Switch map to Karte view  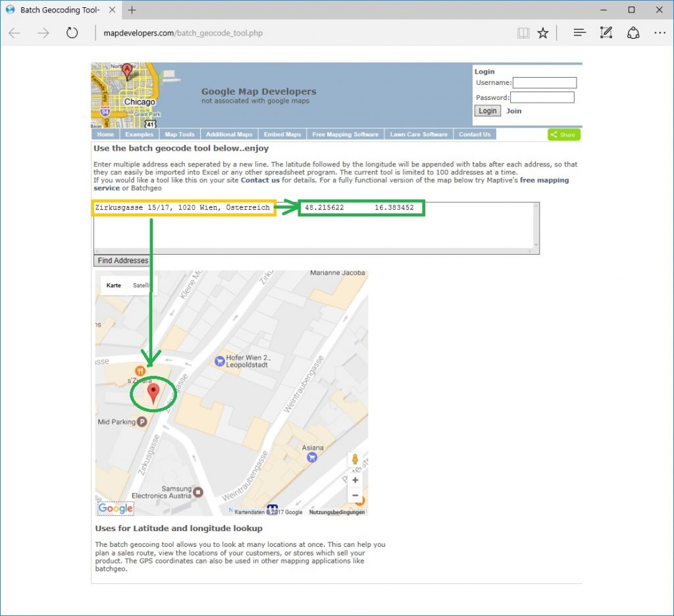coord(113,285)
